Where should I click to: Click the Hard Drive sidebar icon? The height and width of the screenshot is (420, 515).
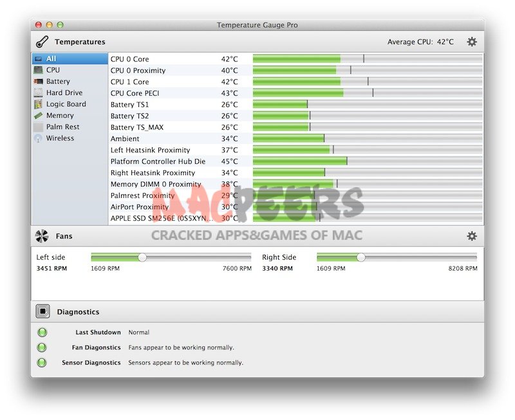[38, 93]
